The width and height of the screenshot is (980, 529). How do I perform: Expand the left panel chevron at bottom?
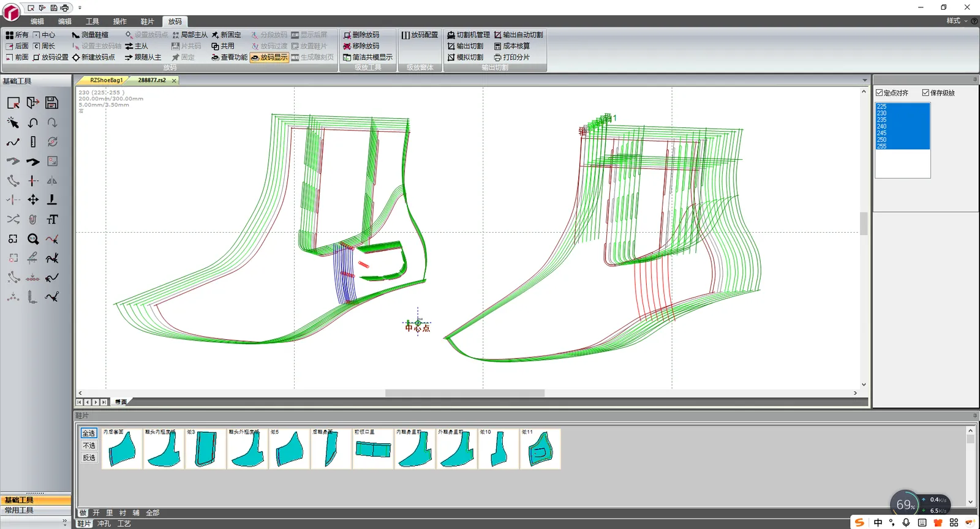[64, 522]
